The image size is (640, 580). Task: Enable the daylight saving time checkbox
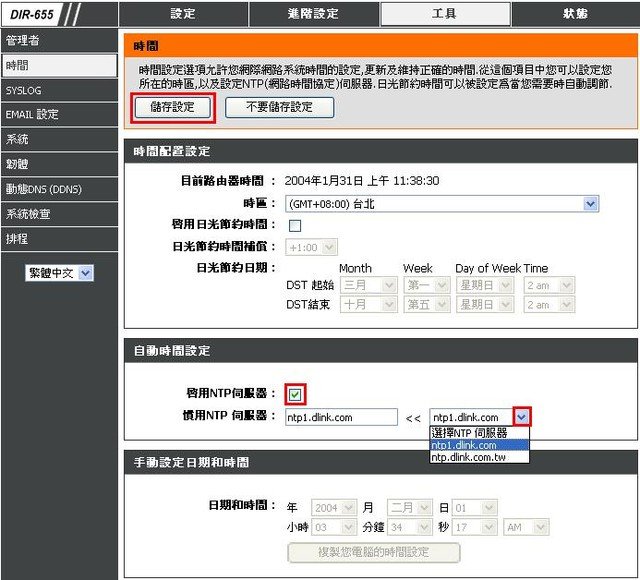click(295, 225)
